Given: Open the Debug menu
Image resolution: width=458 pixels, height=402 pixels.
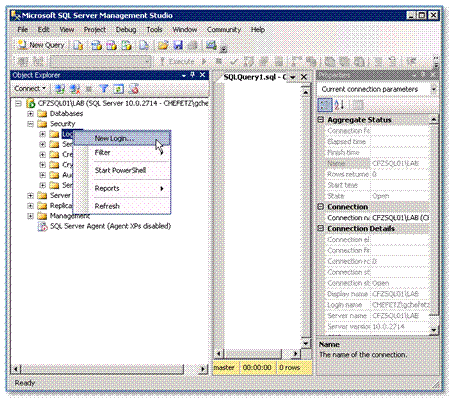Looking at the screenshot, I should click(126, 30).
